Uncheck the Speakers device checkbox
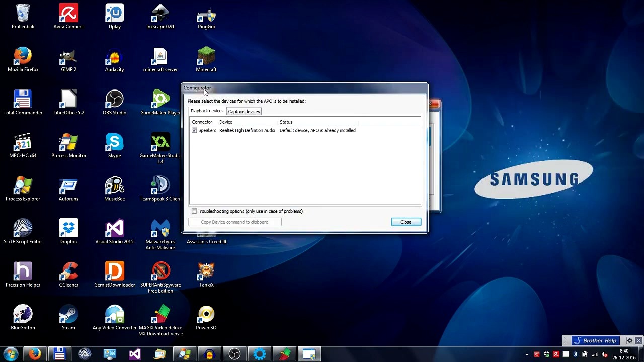This screenshot has width=644, height=362. (194, 131)
